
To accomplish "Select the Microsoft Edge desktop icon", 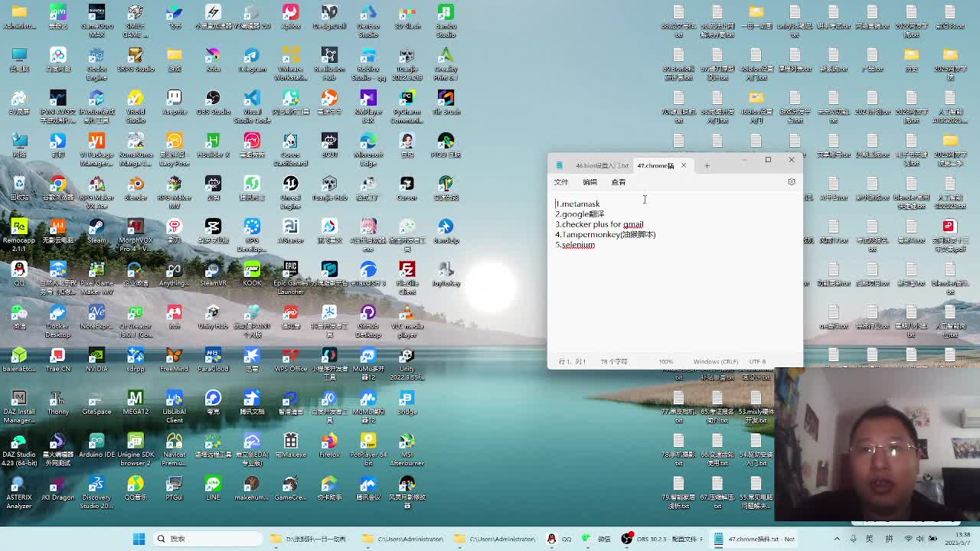I will 368,149.
